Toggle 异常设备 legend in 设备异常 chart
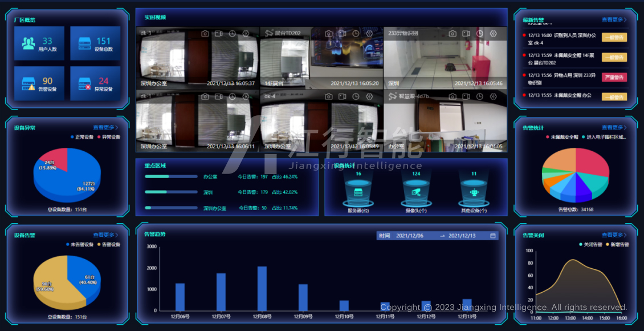The height and width of the screenshot is (331, 644). [109, 137]
